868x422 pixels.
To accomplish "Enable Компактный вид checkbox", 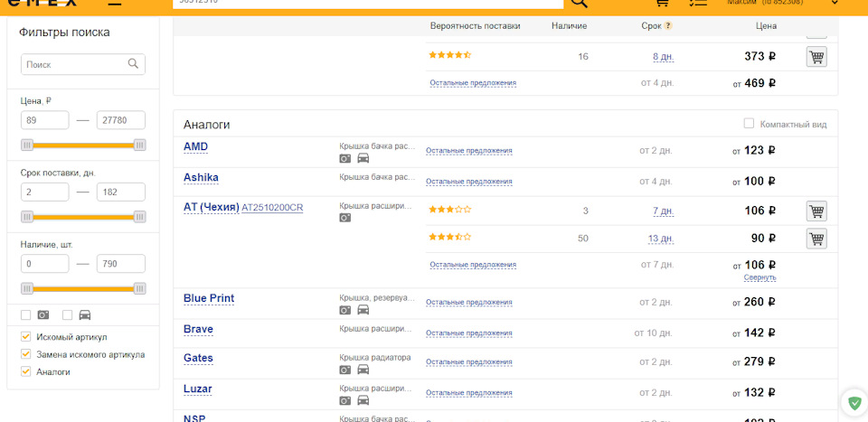I will pos(749,123).
